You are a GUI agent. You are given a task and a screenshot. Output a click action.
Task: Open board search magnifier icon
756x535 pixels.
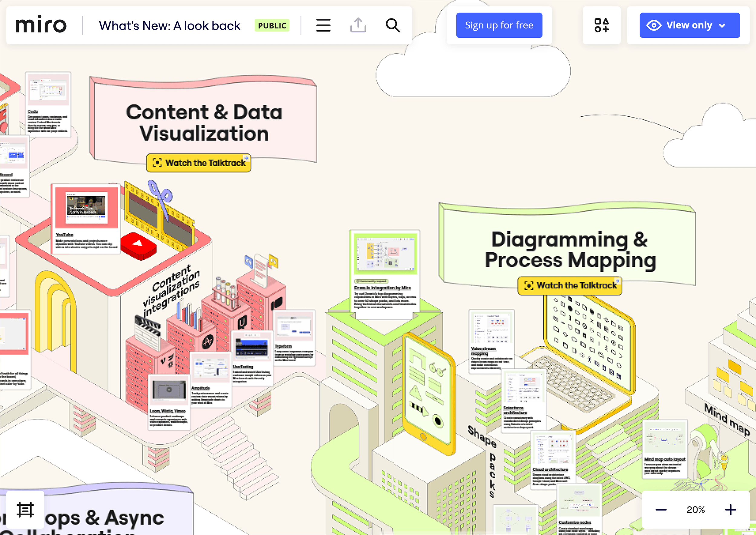click(393, 25)
